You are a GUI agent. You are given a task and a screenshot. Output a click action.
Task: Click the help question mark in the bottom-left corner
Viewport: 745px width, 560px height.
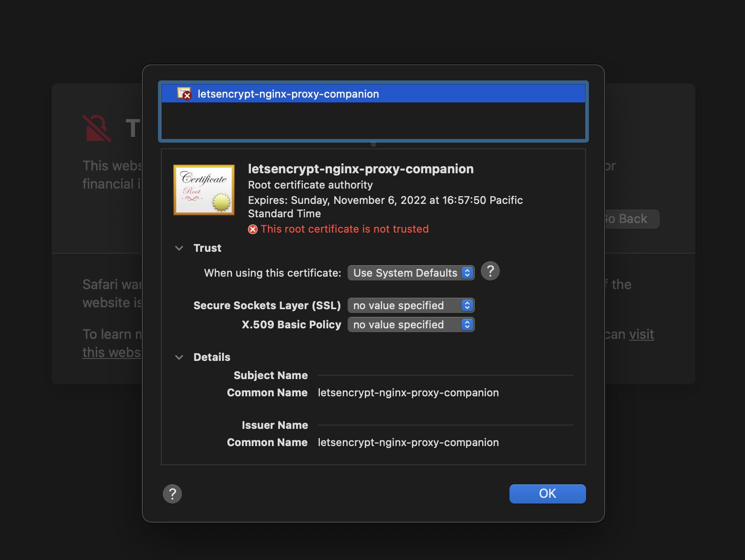pyautogui.click(x=172, y=493)
